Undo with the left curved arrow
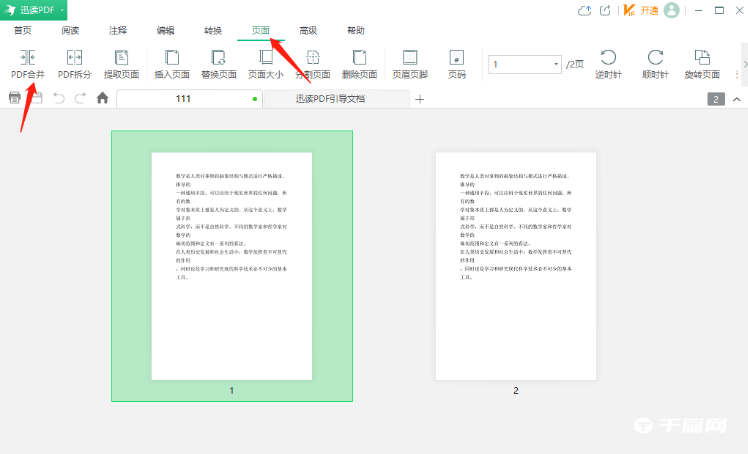The width and height of the screenshot is (748, 454). 59,98
